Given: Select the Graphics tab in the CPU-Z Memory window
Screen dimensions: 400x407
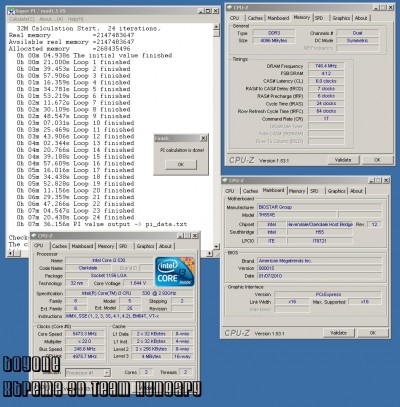Looking at the screenshot, I should point(341,18).
